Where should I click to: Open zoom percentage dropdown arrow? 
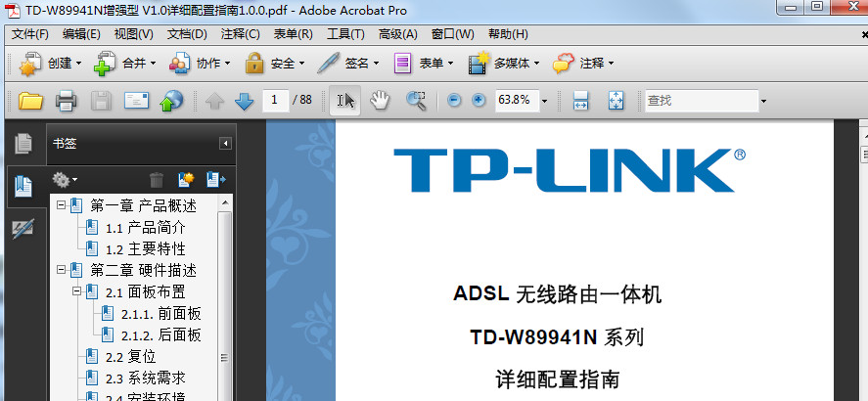[x=545, y=101]
